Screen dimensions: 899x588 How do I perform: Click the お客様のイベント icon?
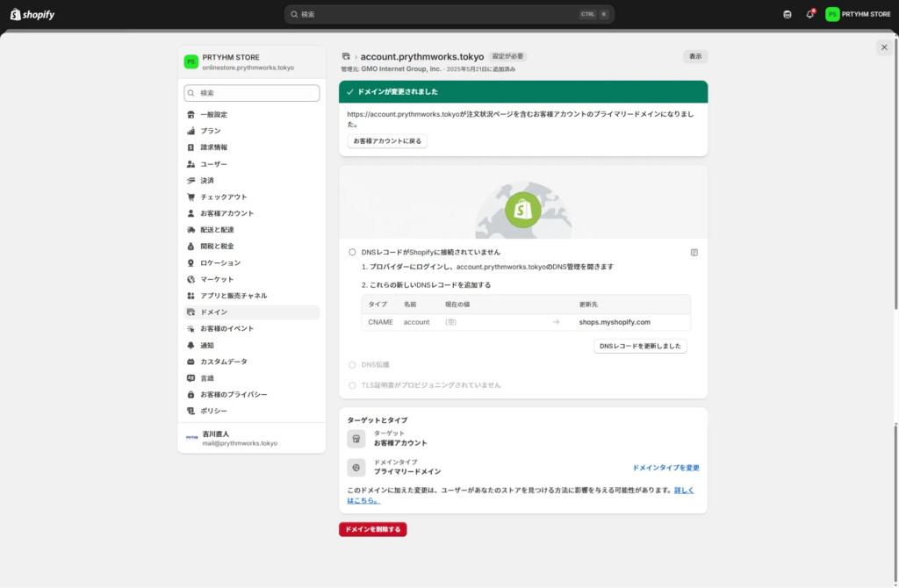tap(191, 329)
